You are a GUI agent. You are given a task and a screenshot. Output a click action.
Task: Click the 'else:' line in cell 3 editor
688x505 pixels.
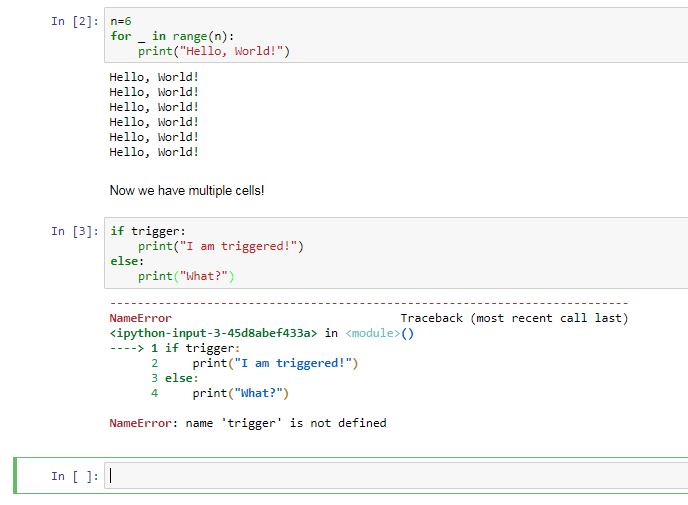(x=127, y=261)
